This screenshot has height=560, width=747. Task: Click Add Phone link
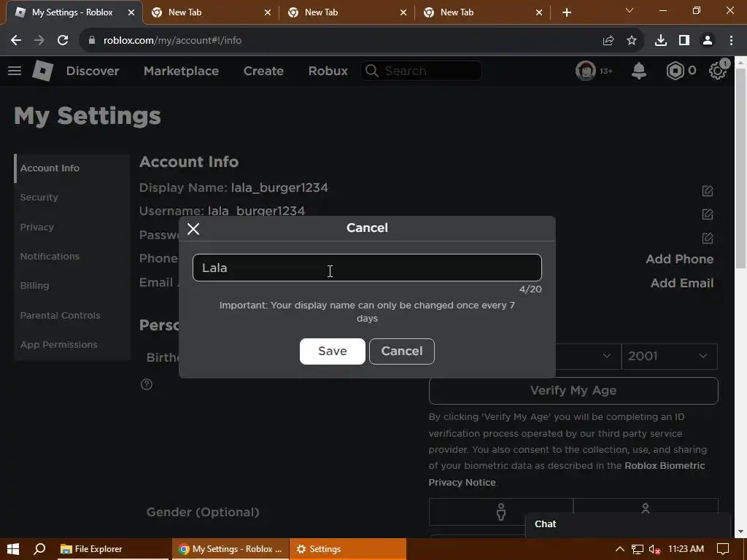point(679,259)
